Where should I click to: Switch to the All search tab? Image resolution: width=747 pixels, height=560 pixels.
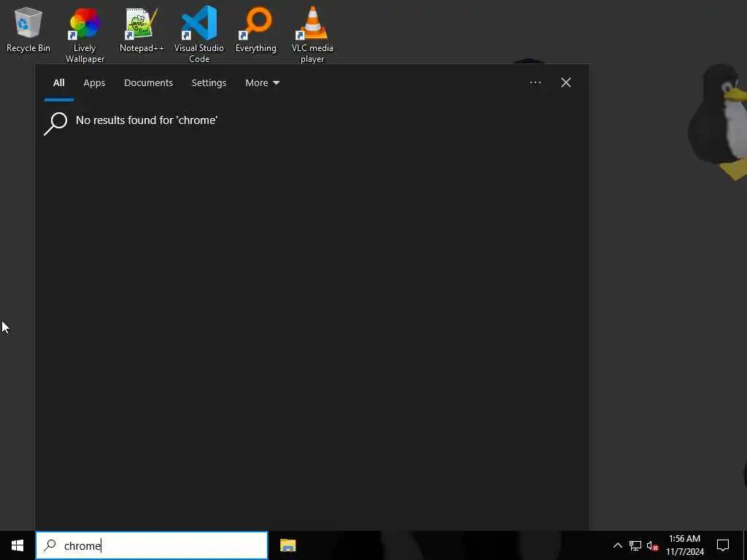(x=58, y=83)
